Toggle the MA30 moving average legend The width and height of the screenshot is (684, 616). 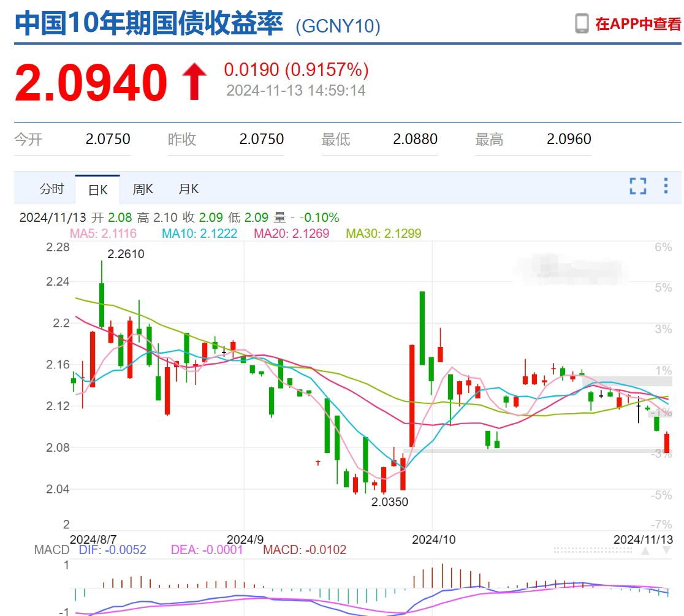coord(384,234)
